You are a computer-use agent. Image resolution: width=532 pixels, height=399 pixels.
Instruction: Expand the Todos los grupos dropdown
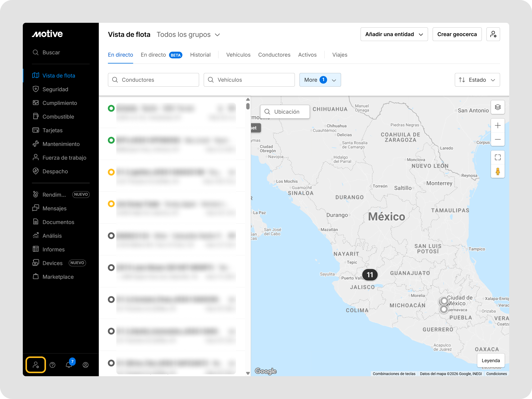tap(188, 35)
